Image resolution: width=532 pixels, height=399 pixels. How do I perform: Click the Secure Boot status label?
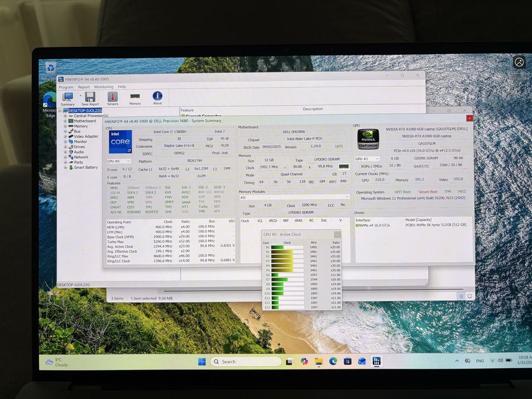pos(428,192)
